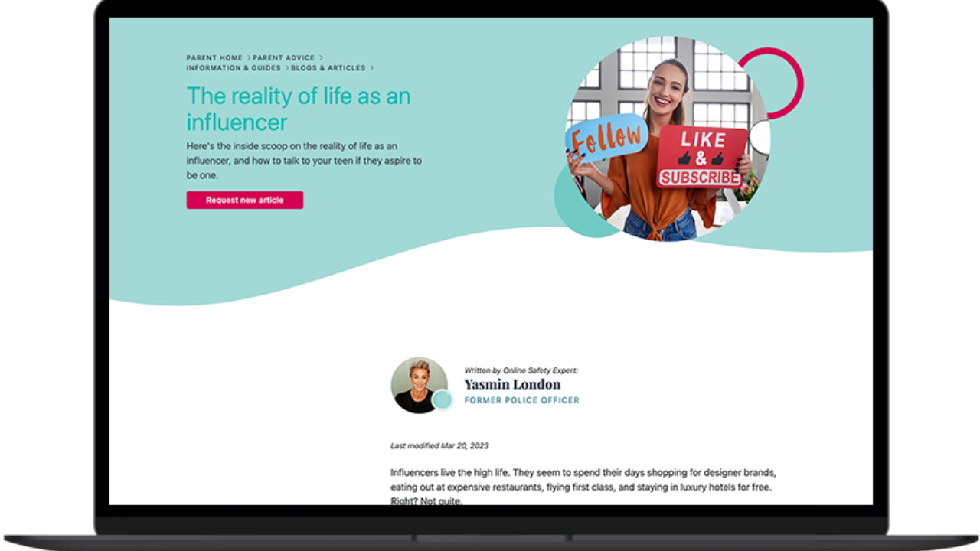Click author name "Yasmin London"
Viewport: 980px width, 551px height.
512,384
